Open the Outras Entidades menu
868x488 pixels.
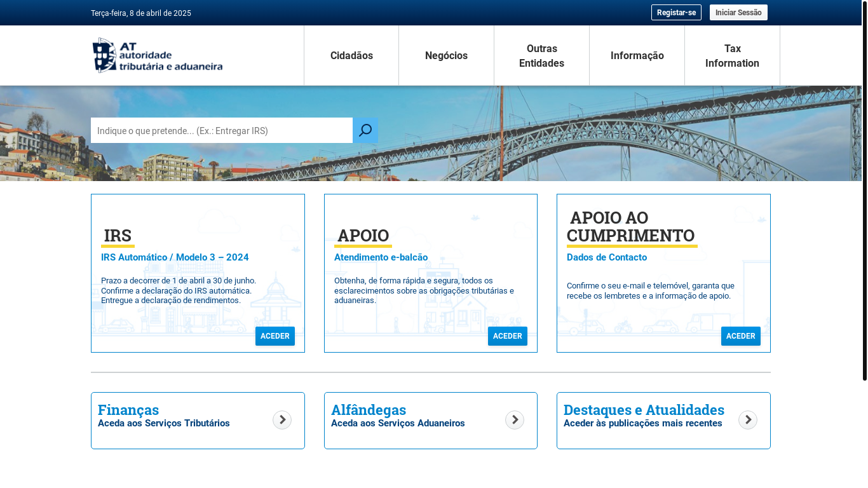click(541, 55)
